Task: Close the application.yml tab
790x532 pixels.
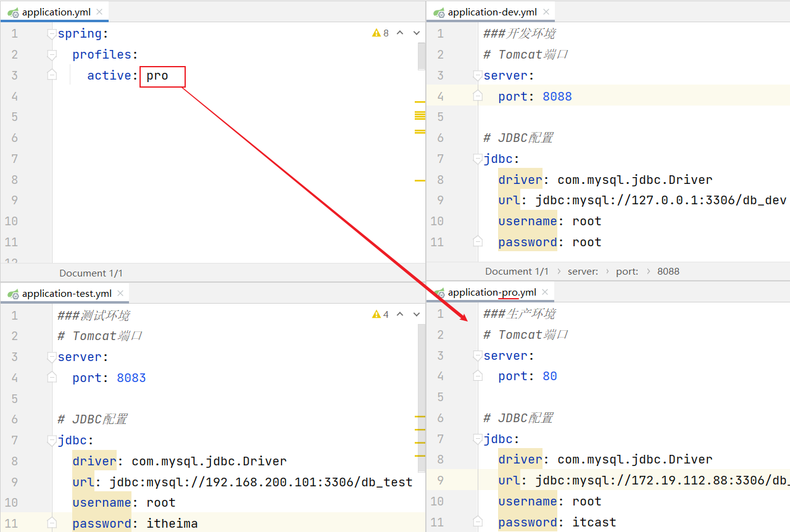Action: (x=99, y=12)
